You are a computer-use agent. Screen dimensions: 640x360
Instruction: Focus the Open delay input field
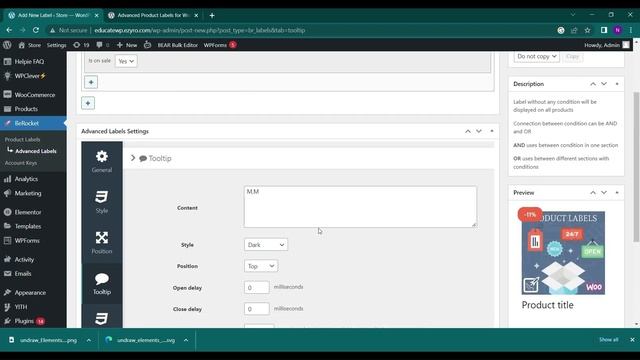coord(257,287)
